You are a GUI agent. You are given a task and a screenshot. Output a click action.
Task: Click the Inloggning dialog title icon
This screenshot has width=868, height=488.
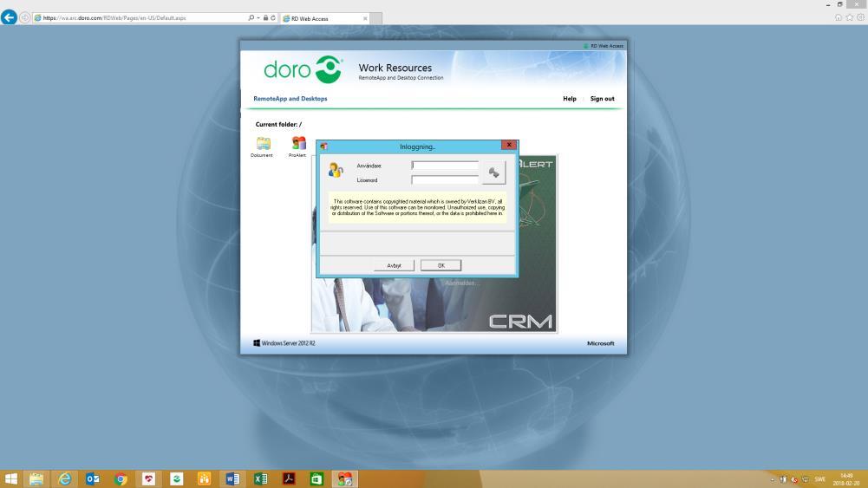[323, 146]
